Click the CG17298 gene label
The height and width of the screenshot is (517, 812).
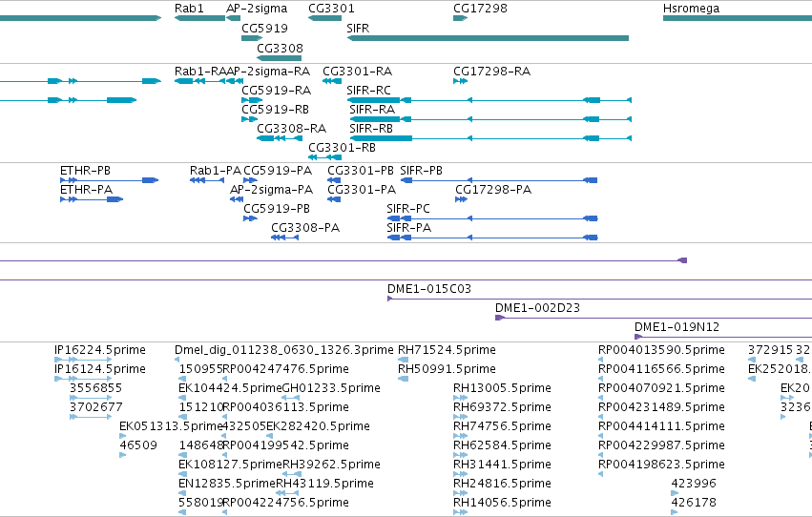pos(480,9)
